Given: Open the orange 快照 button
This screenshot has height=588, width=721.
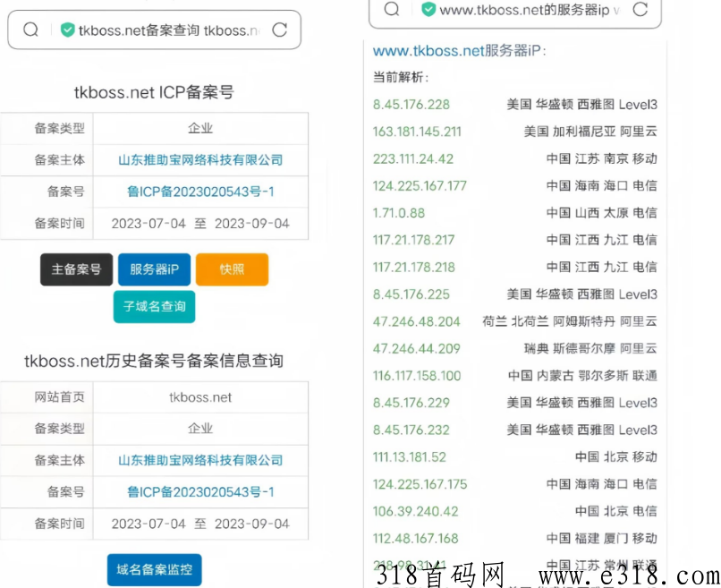Looking at the screenshot, I should [x=232, y=269].
